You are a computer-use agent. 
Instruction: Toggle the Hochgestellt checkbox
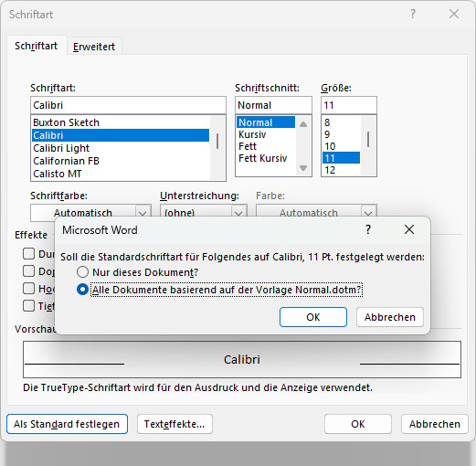point(28,288)
